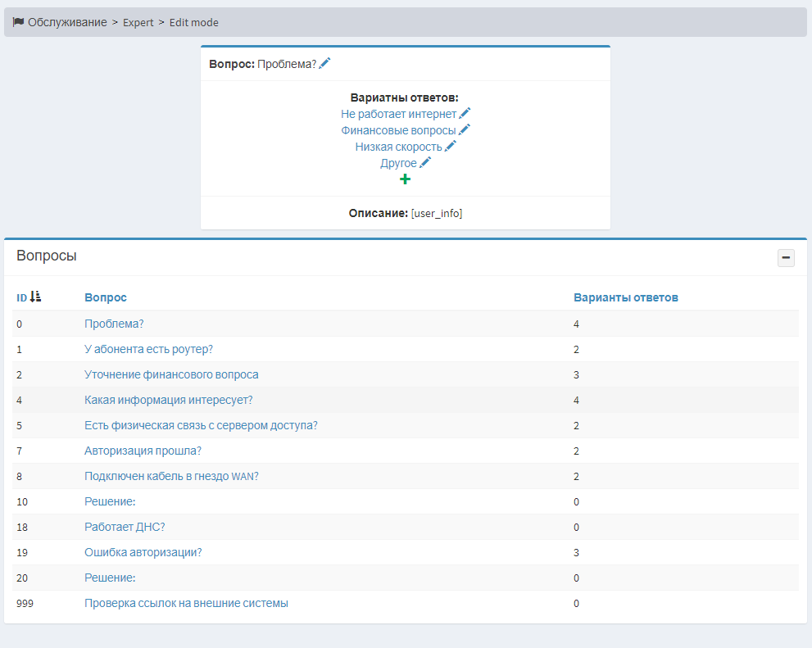
Task: Open answer 'Не работает интернет' link
Action: pyautogui.click(x=398, y=114)
